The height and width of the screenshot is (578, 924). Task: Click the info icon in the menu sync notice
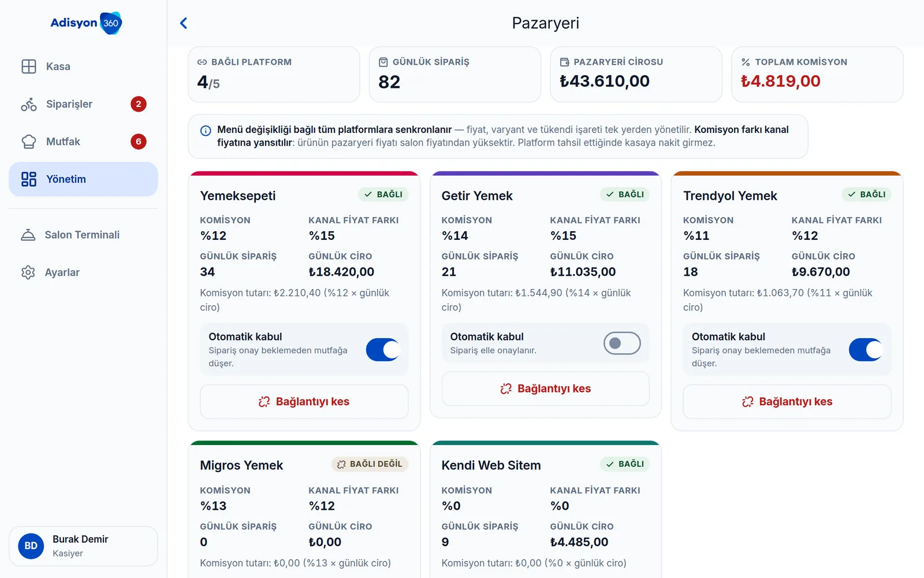(206, 131)
